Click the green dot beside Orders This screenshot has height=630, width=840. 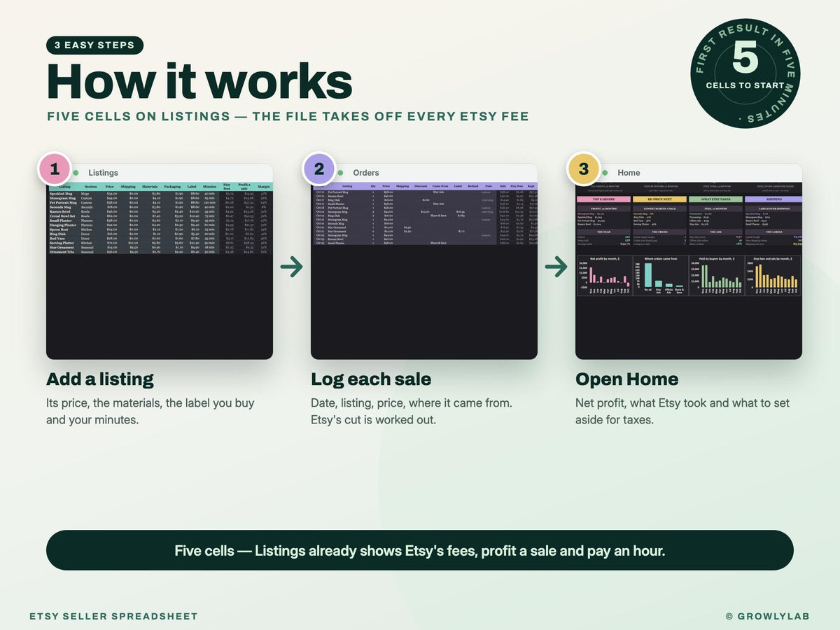[x=340, y=173]
